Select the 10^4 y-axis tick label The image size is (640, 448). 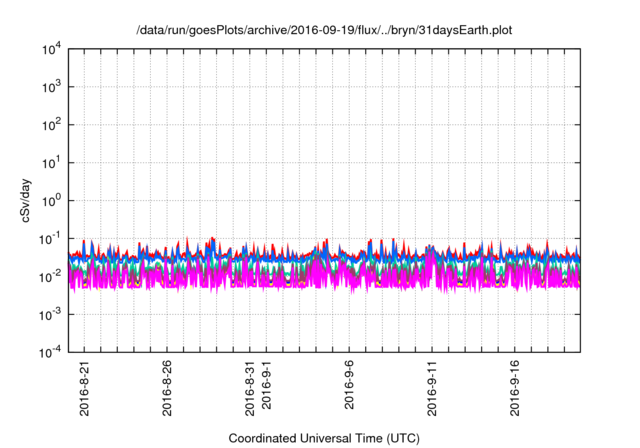tap(52, 49)
